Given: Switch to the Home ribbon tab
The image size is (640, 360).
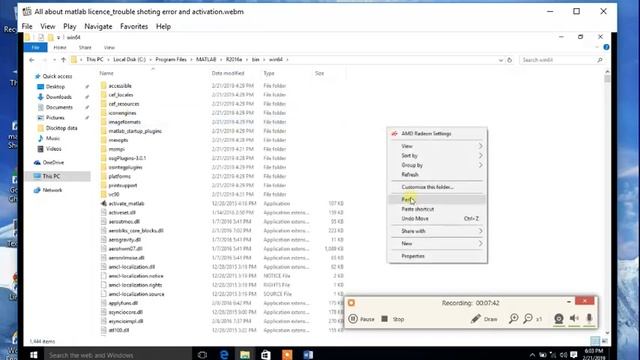Looking at the screenshot, I should coord(60,47).
